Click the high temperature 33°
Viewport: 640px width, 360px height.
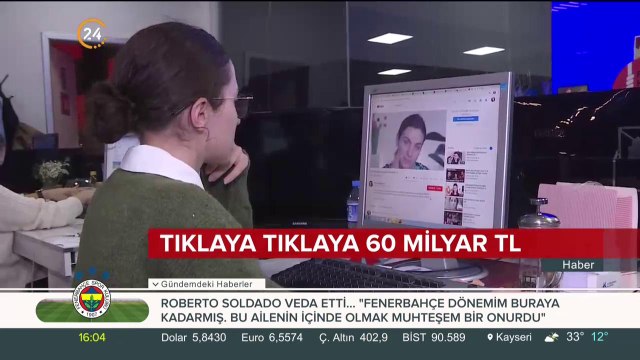point(575,337)
